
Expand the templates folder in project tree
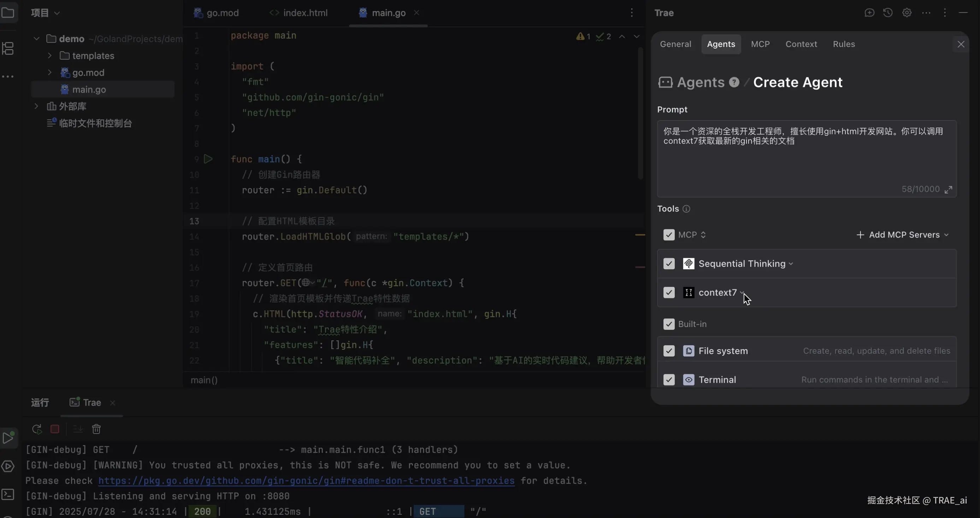(49, 55)
